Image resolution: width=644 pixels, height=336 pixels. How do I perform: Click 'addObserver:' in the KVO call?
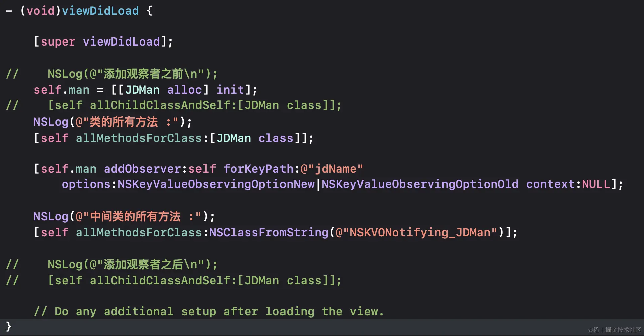[x=146, y=169]
